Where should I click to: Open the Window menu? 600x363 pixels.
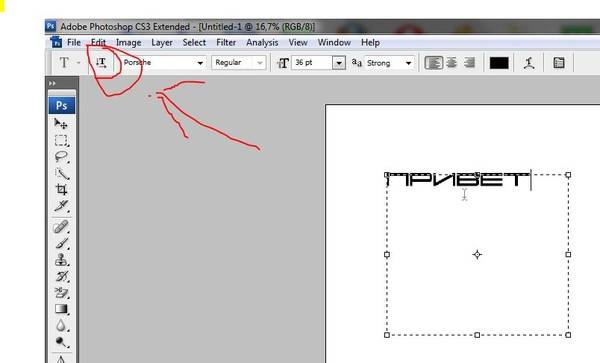pyautogui.click(x=334, y=42)
